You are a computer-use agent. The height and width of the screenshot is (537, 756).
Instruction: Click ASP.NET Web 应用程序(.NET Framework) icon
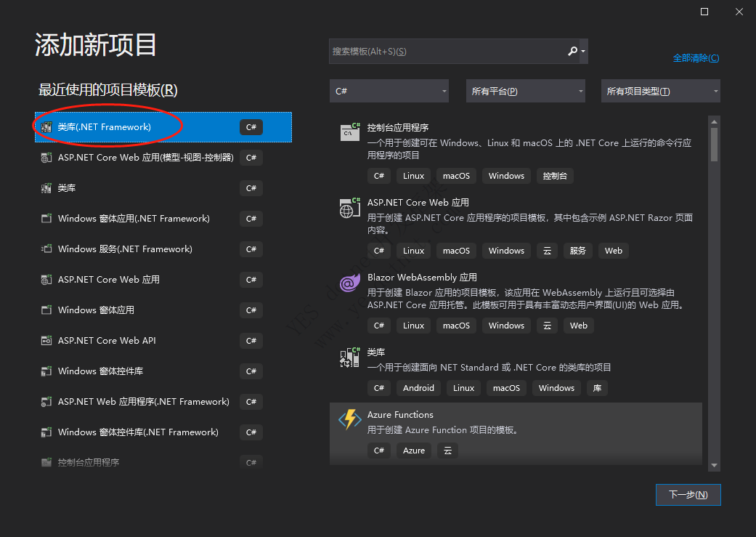coord(46,401)
